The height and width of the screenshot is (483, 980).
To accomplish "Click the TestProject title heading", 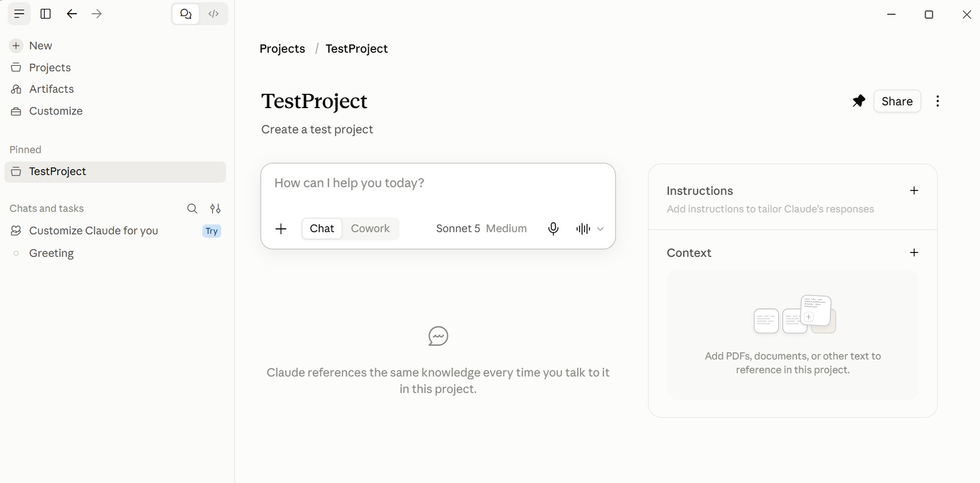I will pos(314,102).
